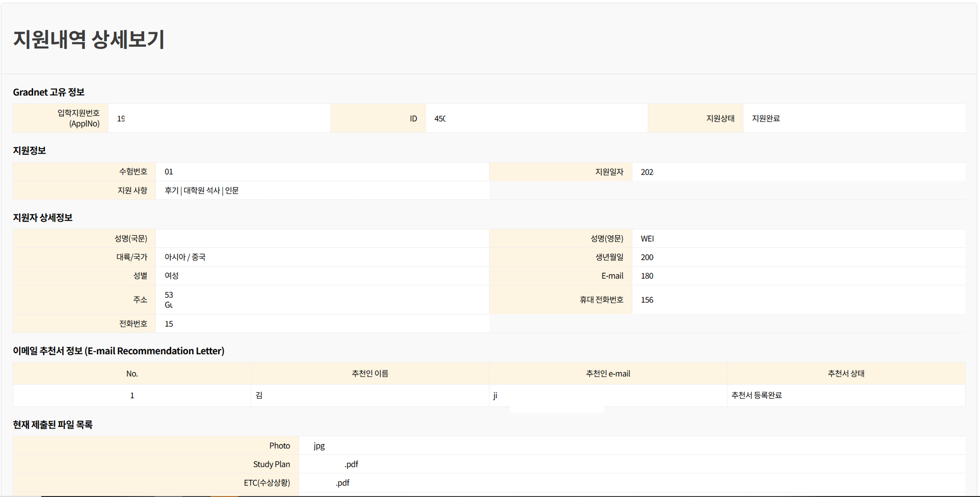Click the 현재 제출된 파일 목록 heading
The width and height of the screenshot is (980, 497).
53,425
